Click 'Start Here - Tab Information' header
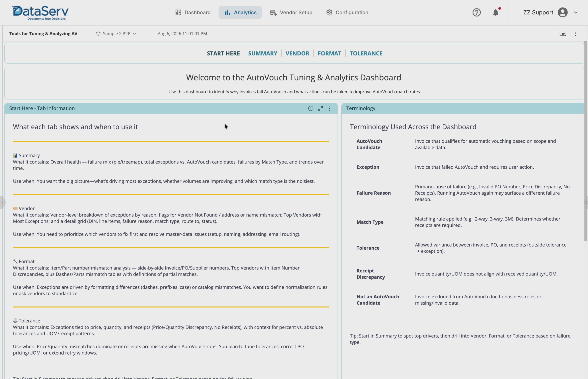This screenshot has width=588, height=379. click(x=42, y=108)
